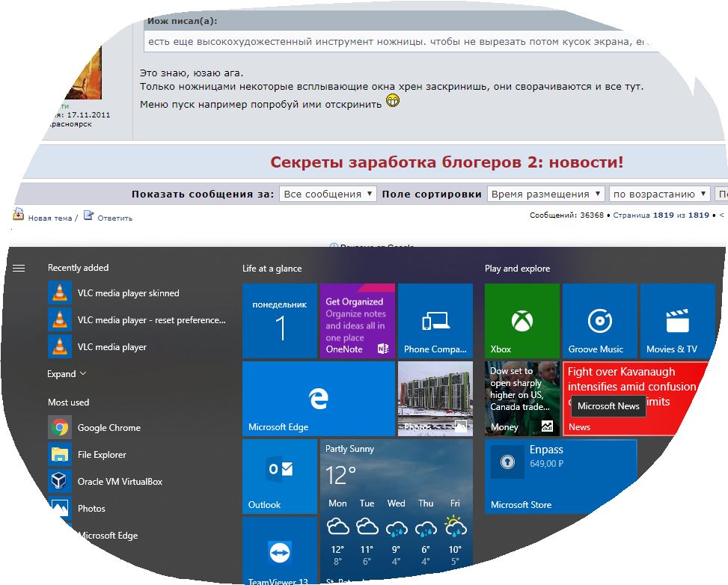The image size is (728, 585).
Task: Click the Recently added heading
Action: 78,267
